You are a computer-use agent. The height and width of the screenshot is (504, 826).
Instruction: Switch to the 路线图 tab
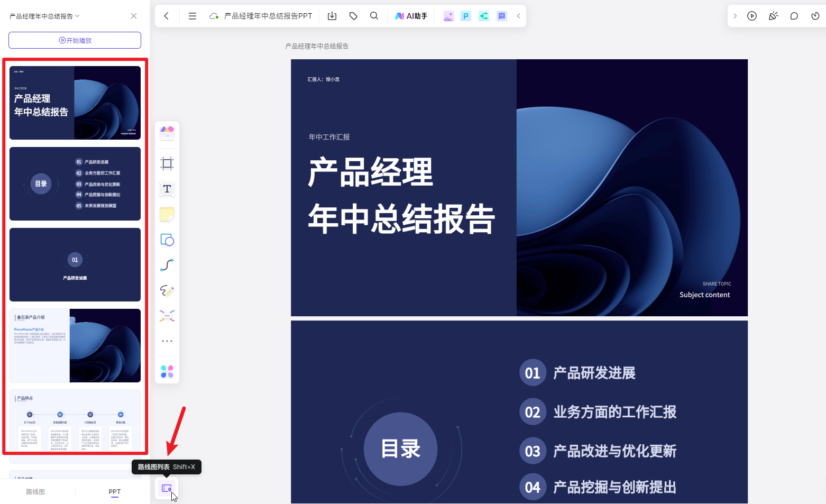click(35, 492)
